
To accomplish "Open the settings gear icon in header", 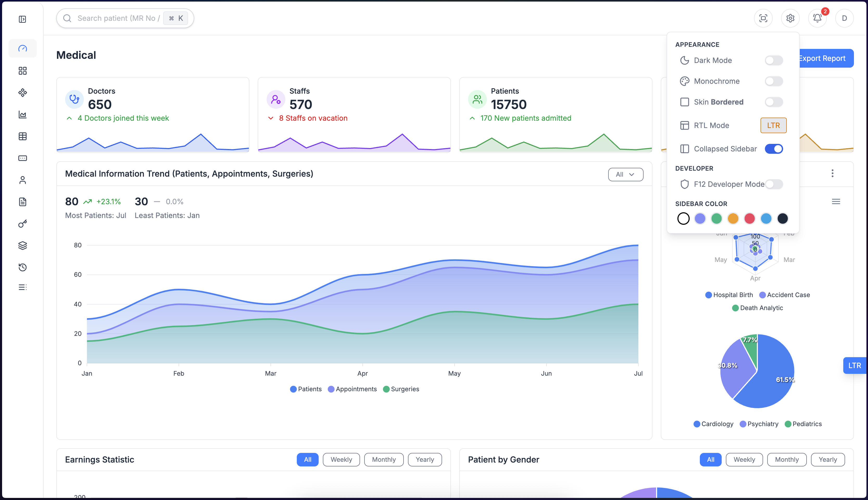I will pos(790,18).
